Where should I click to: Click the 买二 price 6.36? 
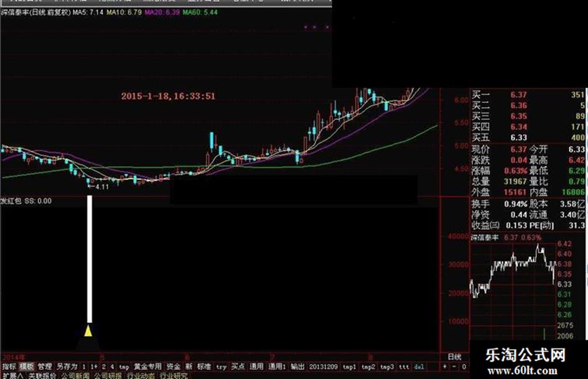coord(518,105)
